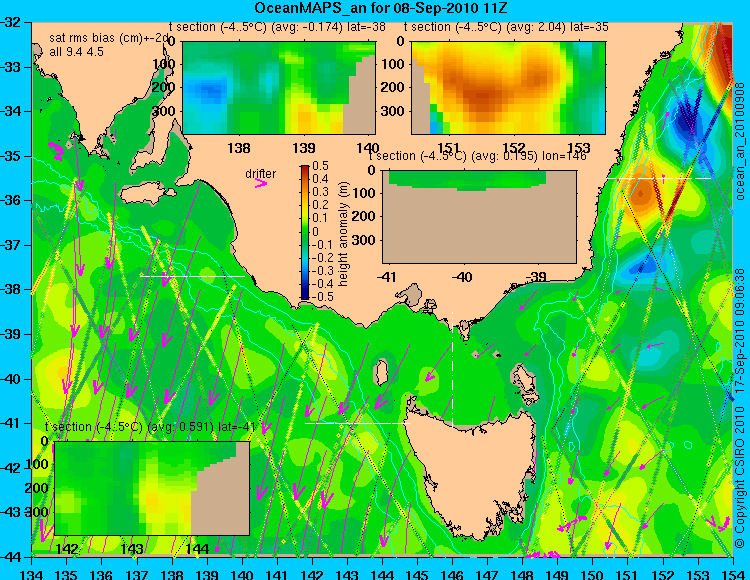Click the magenta drifter arrow legend symbol
Image resolution: width=750 pixels, height=580 pixels.
[x=260, y=184]
